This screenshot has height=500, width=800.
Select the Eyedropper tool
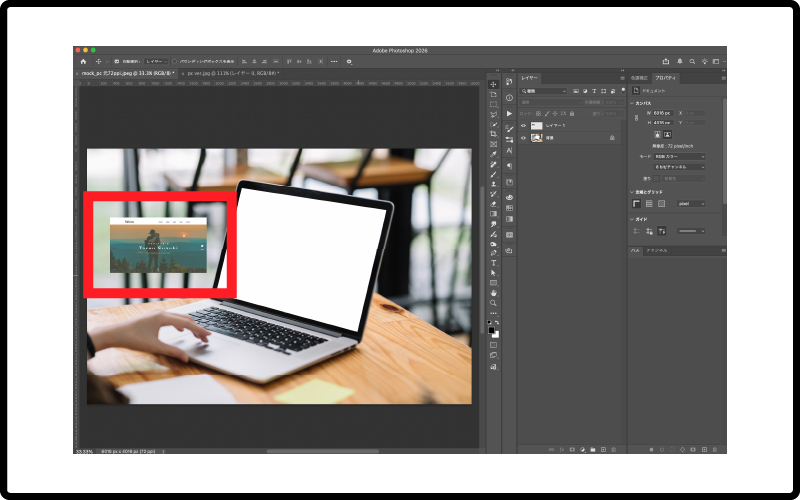pyautogui.click(x=493, y=154)
